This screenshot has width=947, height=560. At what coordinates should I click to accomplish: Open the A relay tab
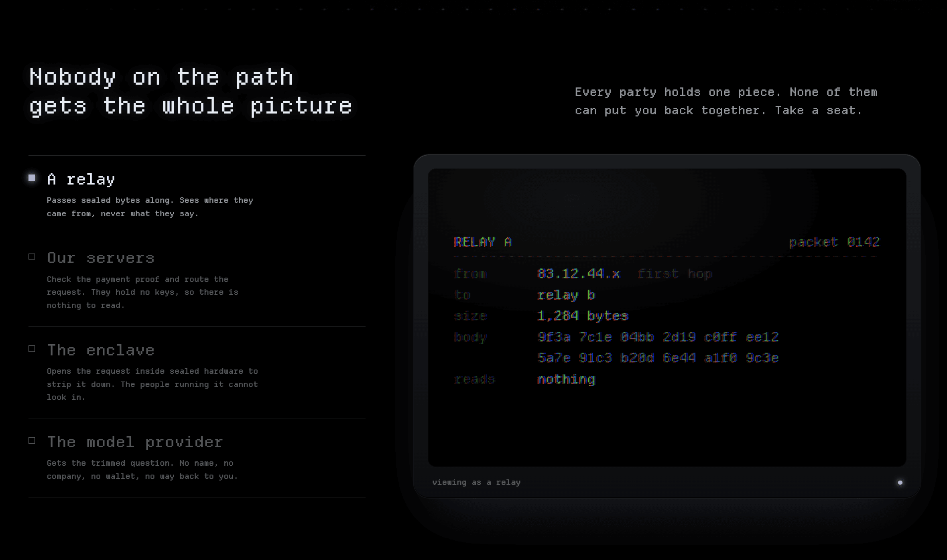(x=197, y=195)
